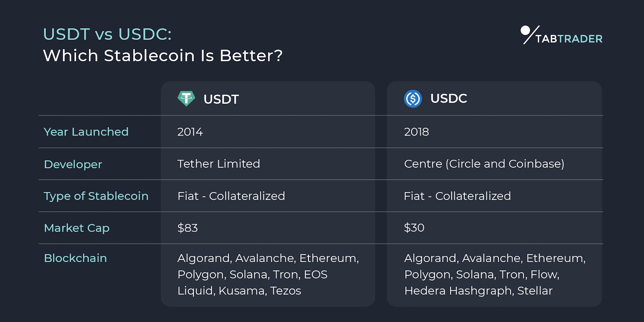The width and height of the screenshot is (644, 322).
Task: Select the Blockchain row label
Action: pos(75,258)
